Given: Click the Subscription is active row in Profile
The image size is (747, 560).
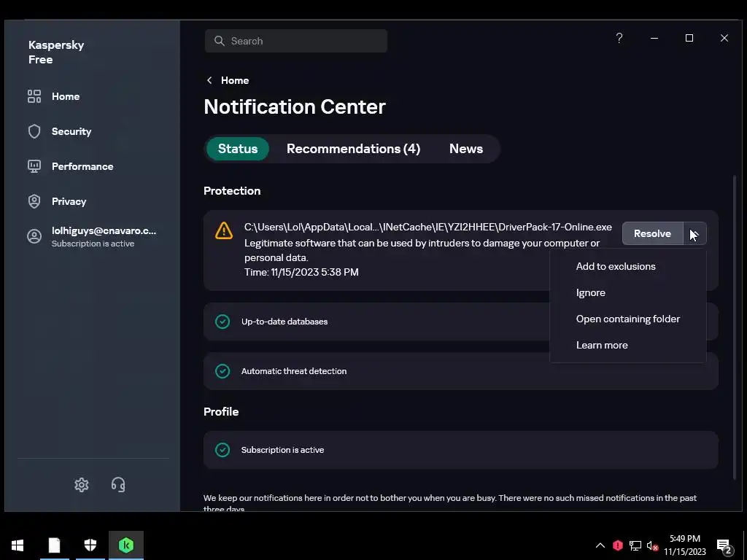Looking at the screenshot, I should coord(461,450).
